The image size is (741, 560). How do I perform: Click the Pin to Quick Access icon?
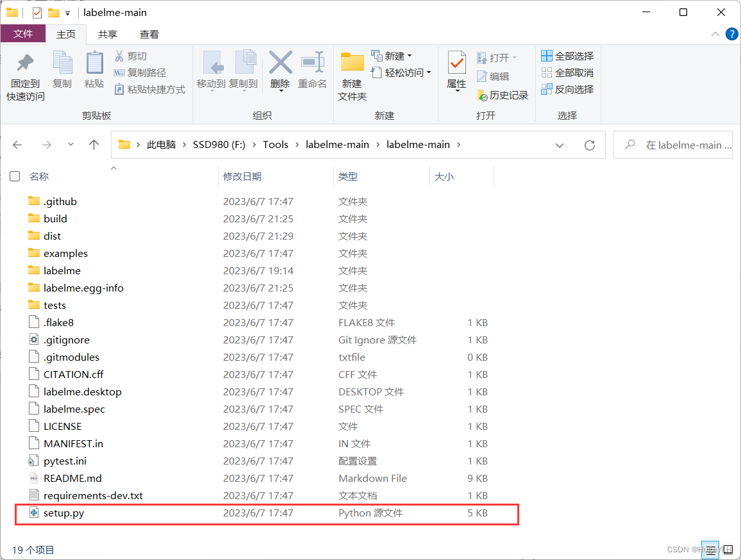point(25,63)
